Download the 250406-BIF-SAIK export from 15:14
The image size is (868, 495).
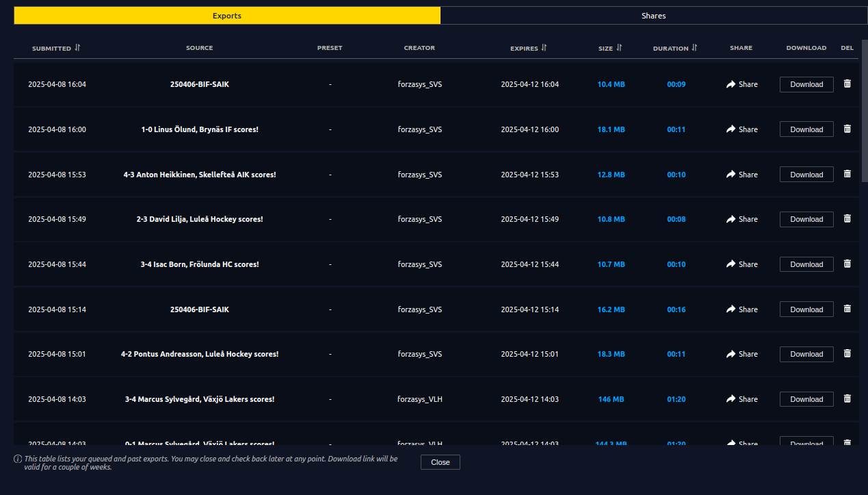[806, 309]
